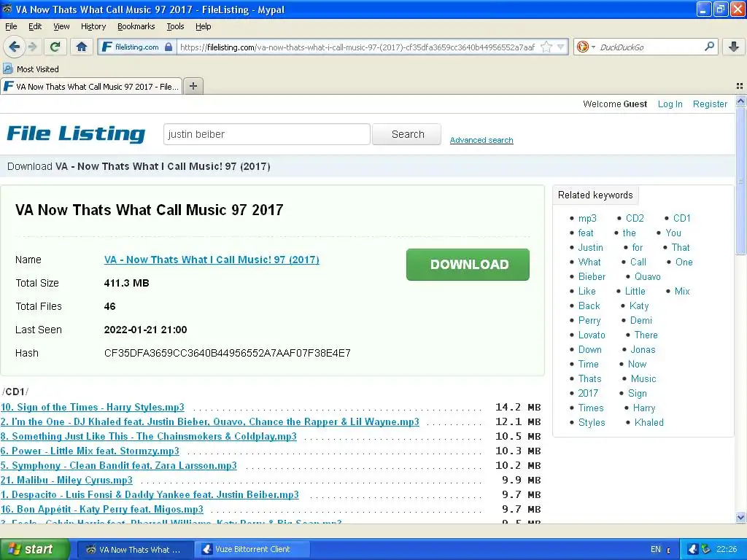
Task: Click the Most Visited bookmarks icon
Action: pyautogui.click(x=7, y=69)
